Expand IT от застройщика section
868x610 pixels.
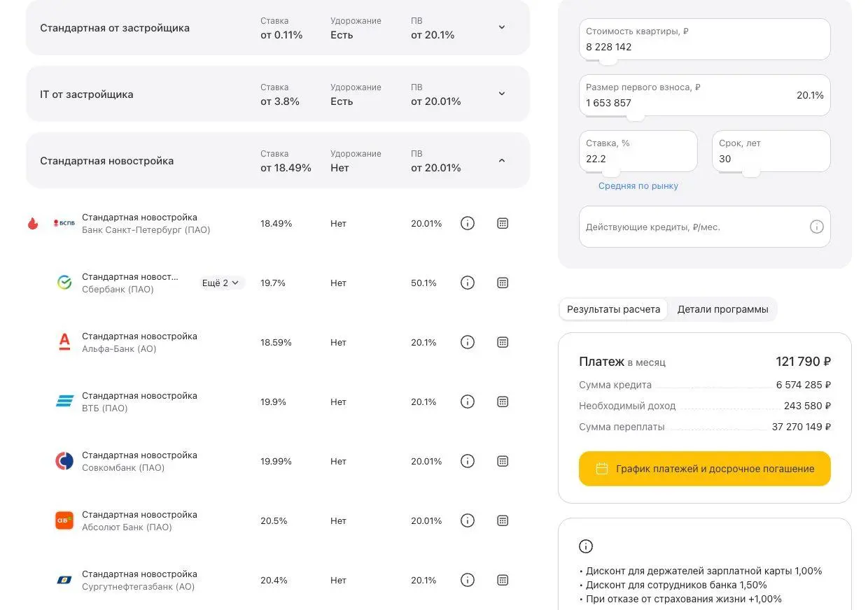(x=501, y=94)
